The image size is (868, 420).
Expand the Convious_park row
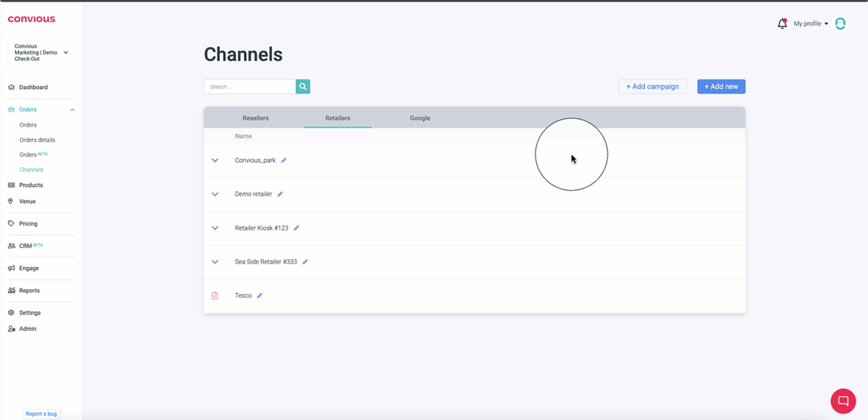215,160
